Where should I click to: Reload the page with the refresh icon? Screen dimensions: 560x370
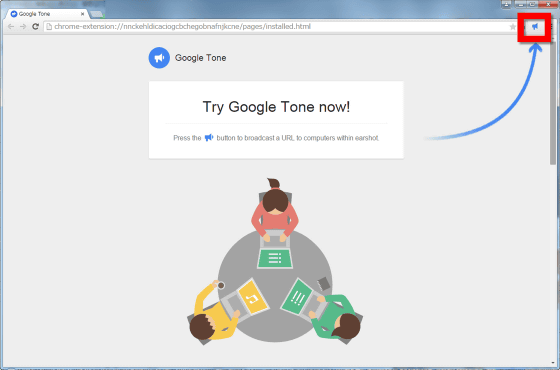click(x=35, y=26)
